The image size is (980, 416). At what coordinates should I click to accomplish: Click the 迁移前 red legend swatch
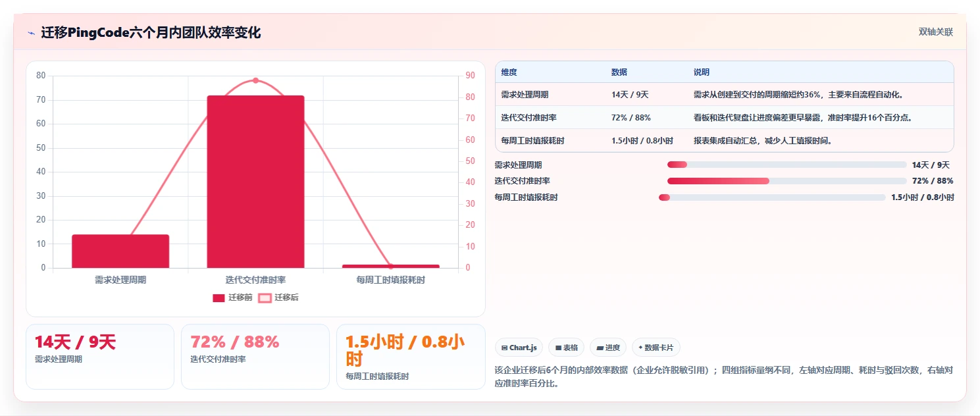pos(219,298)
